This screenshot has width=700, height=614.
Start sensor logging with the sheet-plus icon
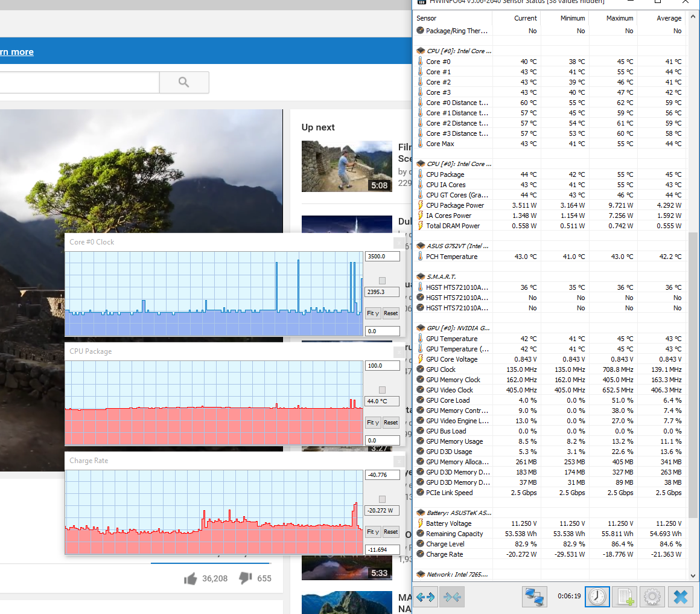point(625,596)
